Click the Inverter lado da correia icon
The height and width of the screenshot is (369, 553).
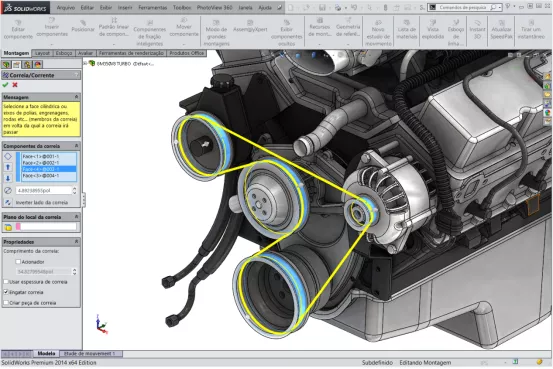click(x=8, y=202)
